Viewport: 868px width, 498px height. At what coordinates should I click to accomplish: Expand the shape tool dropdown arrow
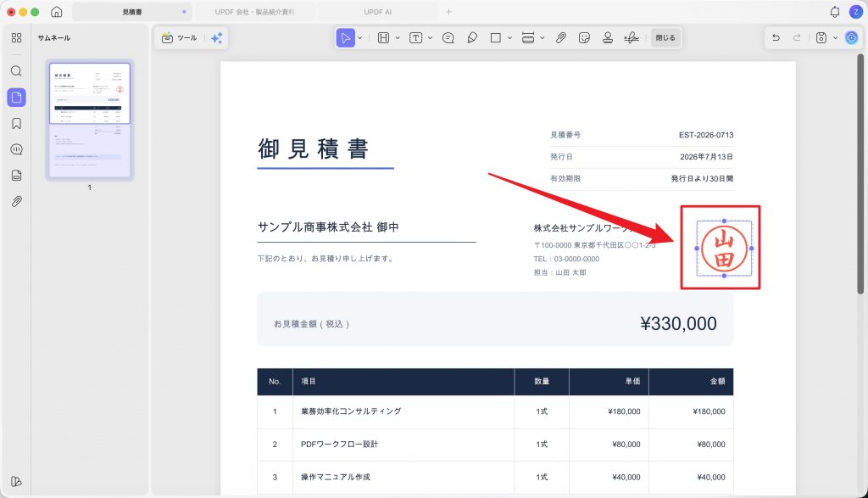click(509, 37)
